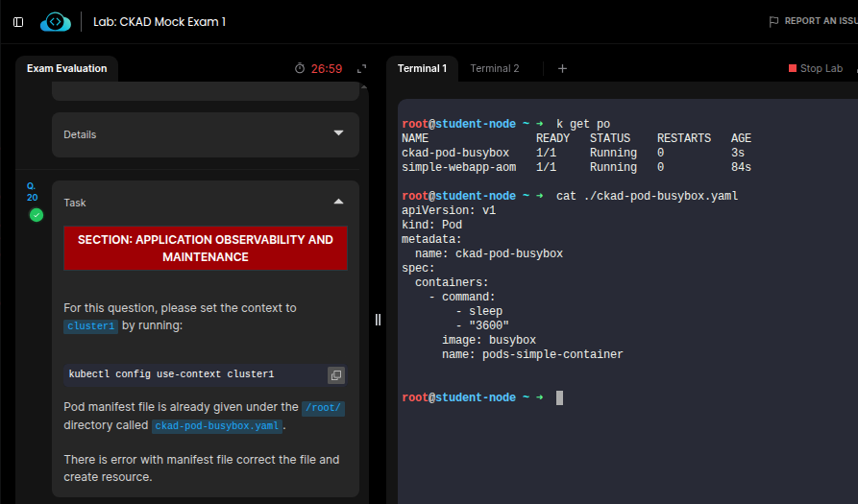Screen dimensions: 858x504
Task: Select the Terminal 1 tab
Action: tap(422, 68)
